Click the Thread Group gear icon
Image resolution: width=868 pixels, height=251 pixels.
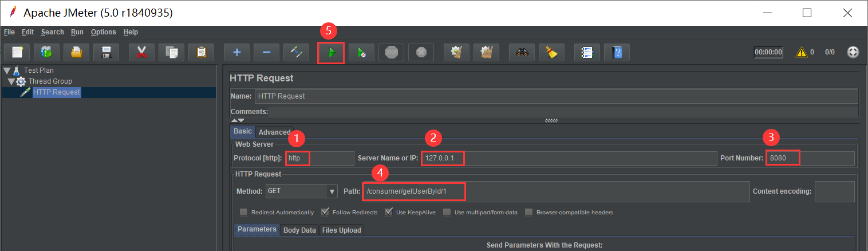click(21, 81)
